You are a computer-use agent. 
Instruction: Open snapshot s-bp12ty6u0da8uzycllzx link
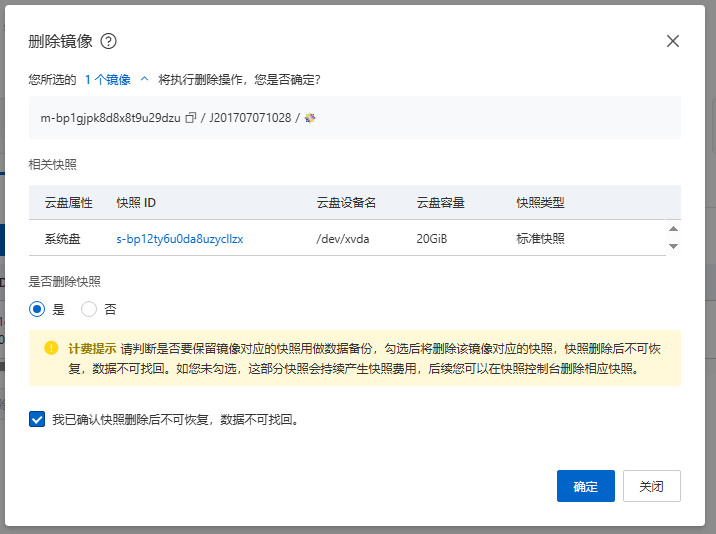[x=180, y=239]
